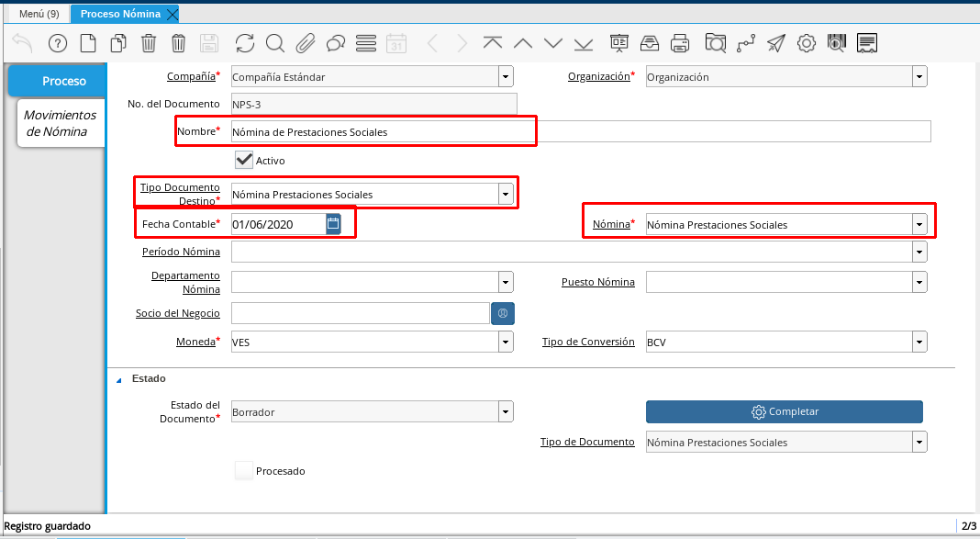Open the Organización dropdown
The height and width of the screenshot is (539, 980).
pos(919,77)
